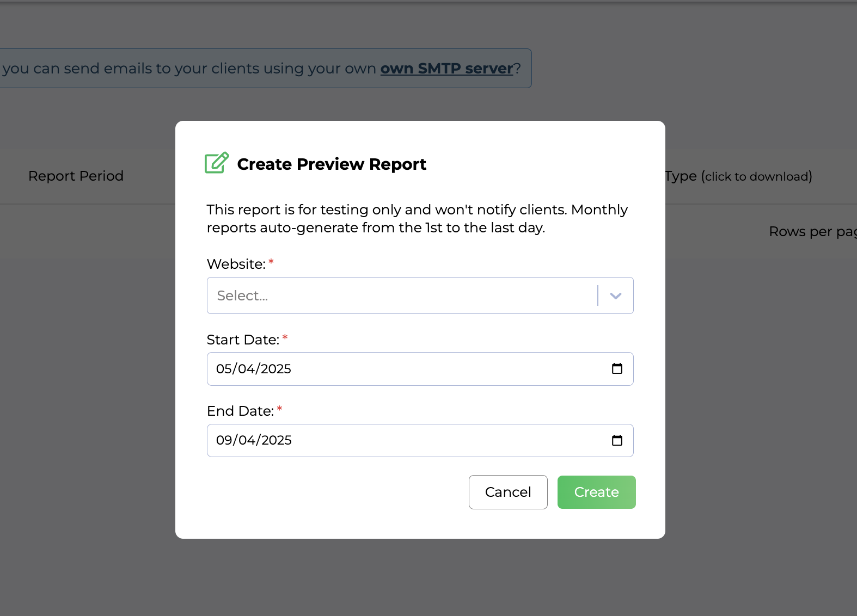
Task: Open the Start Date calendar picker icon
Action: [x=617, y=369]
